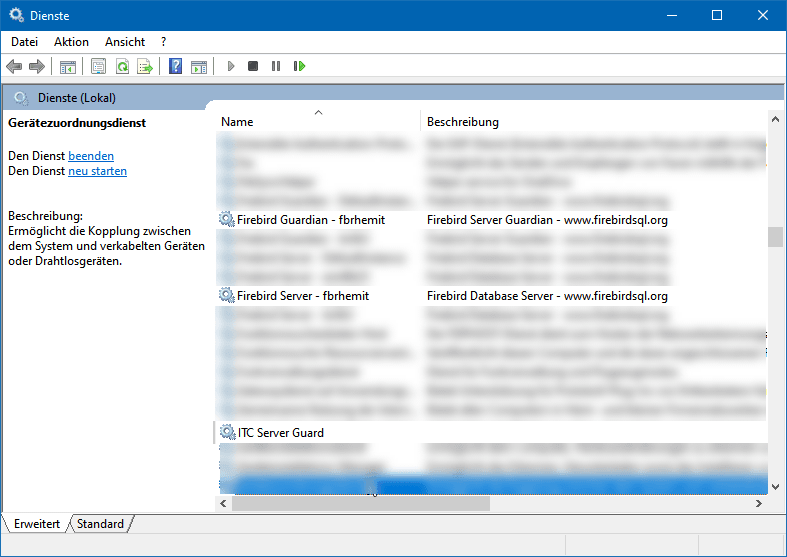This screenshot has height=557, width=787.
Task: Click the Export list toolbar icon
Action: tap(145, 67)
